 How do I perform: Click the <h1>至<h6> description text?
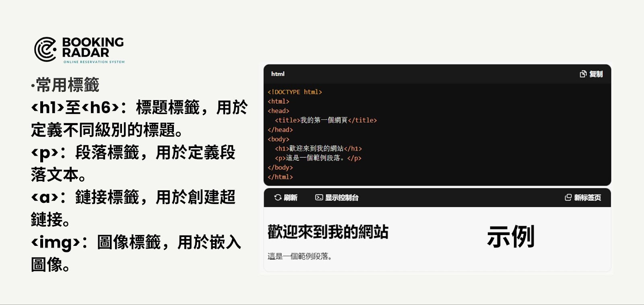(x=139, y=107)
